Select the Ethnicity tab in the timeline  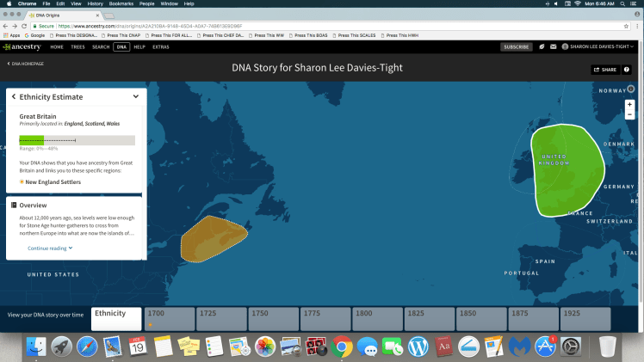tap(115, 318)
